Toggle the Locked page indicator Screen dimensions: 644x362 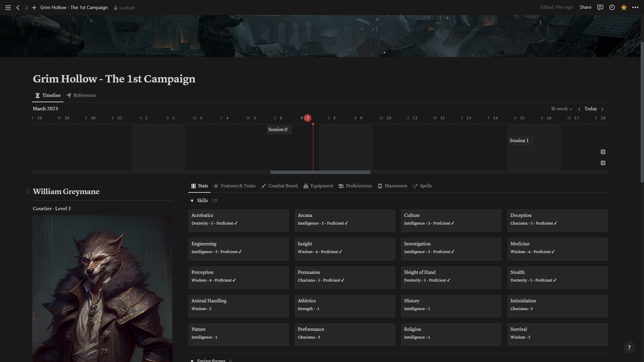click(x=124, y=8)
